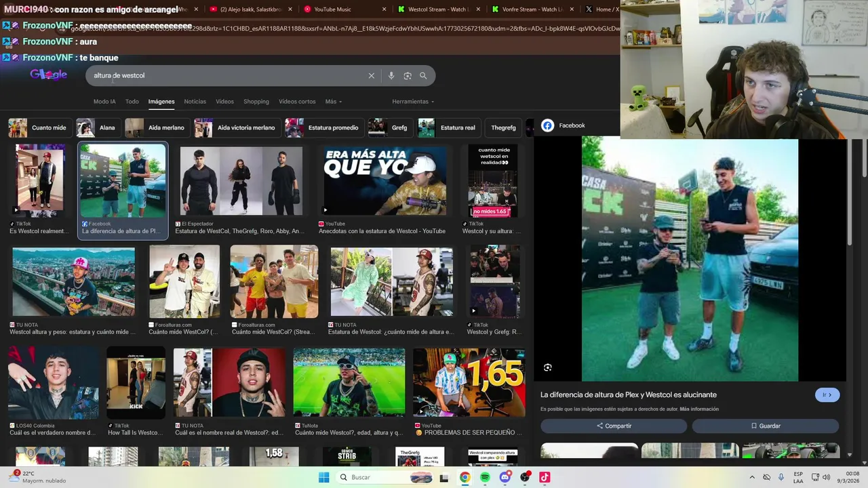The width and height of the screenshot is (868, 488).
Task: Open Google Chrome from the taskbar
Action: click(x=465, y=477)
